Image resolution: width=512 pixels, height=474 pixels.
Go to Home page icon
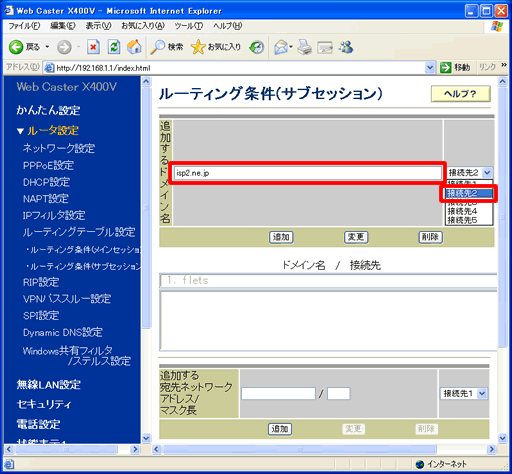click(x=134, y=47)
